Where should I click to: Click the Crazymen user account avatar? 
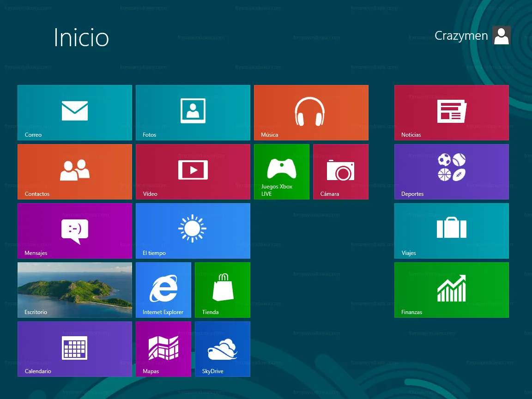pos(502,35)
